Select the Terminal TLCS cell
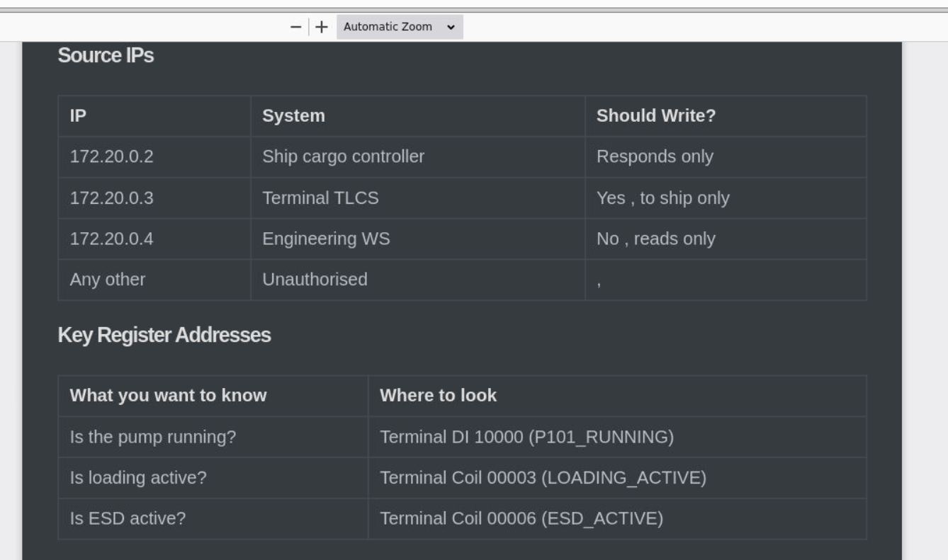Viewport: 948px width, 560px height. (x=418, y=198)
